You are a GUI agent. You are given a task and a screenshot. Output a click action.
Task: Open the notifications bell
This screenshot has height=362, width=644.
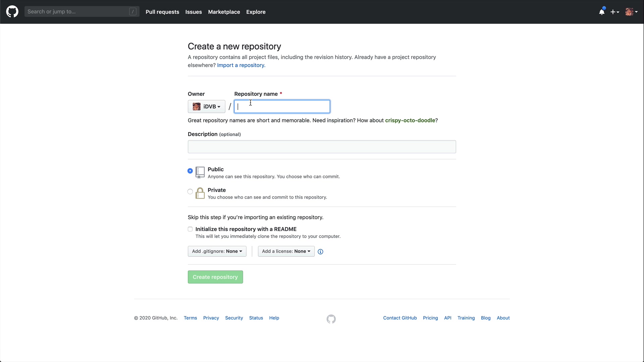point(602,12)
